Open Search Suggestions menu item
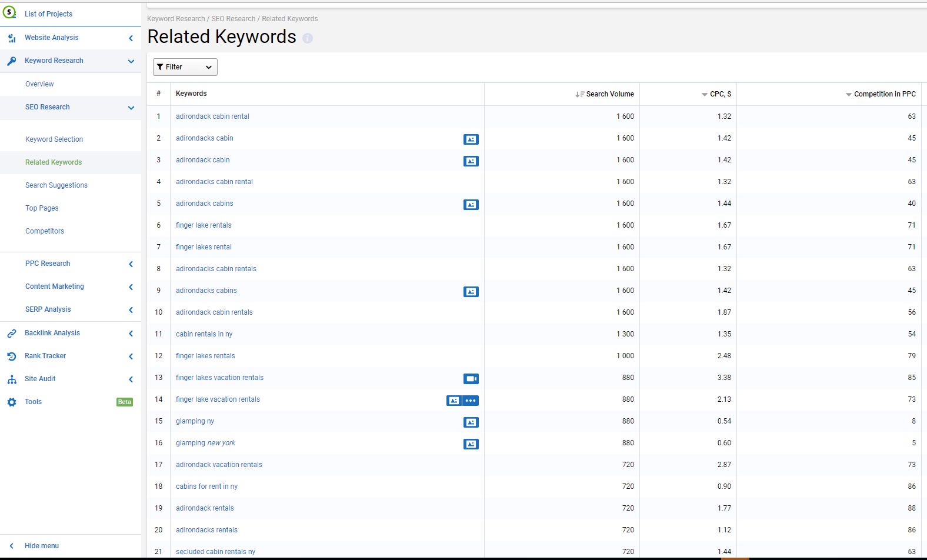Screen dimensions: 927x560 (x=56, y=185)
